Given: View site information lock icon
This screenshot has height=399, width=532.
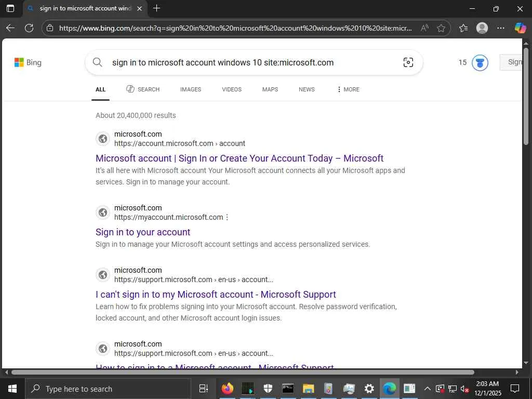Looking at the screenshot, I should [x=50, y=28].
